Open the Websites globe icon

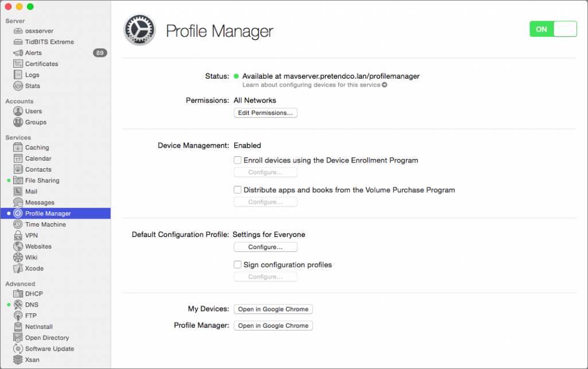[x=18, y=246]
